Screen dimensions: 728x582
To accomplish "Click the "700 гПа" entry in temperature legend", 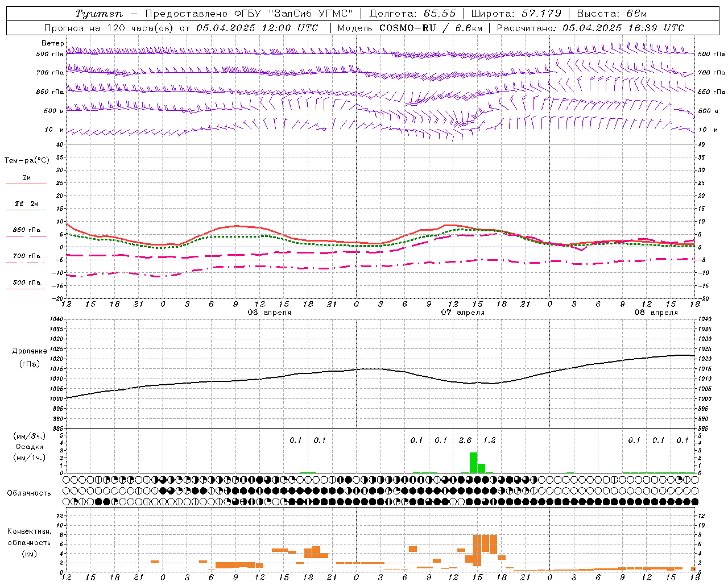I will pos(26,256).
